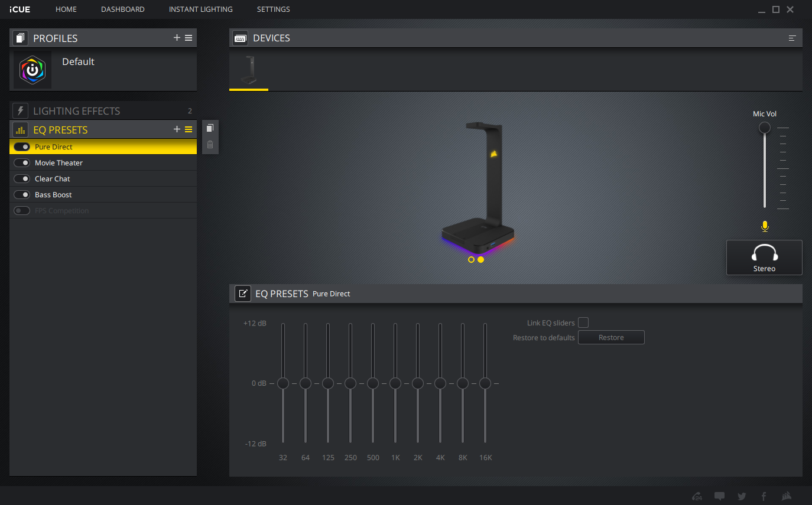Expand the Lighting Effects section
Image resolution: width=812 pixels, height=505 pixels.
point(76,111)
